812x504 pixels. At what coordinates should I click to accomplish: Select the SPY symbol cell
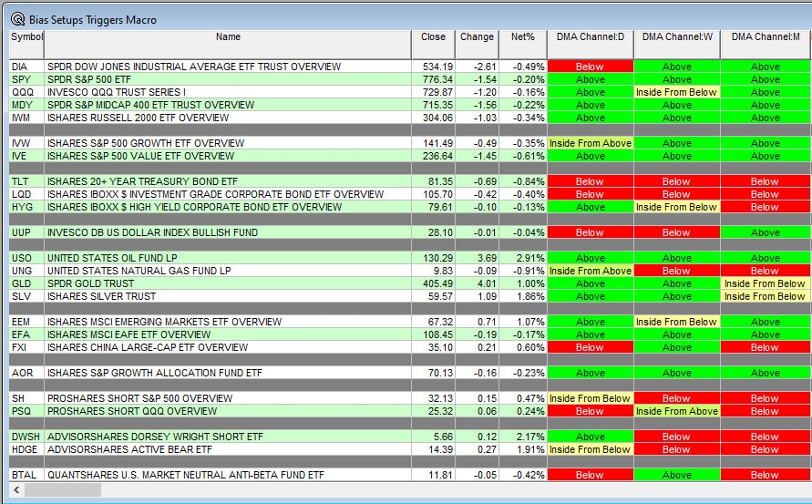(x=27, y=79)
